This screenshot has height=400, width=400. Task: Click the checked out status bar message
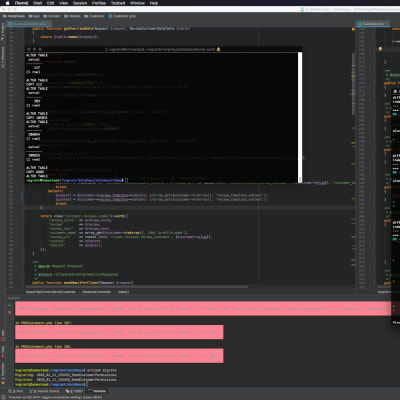coord(55,397)
